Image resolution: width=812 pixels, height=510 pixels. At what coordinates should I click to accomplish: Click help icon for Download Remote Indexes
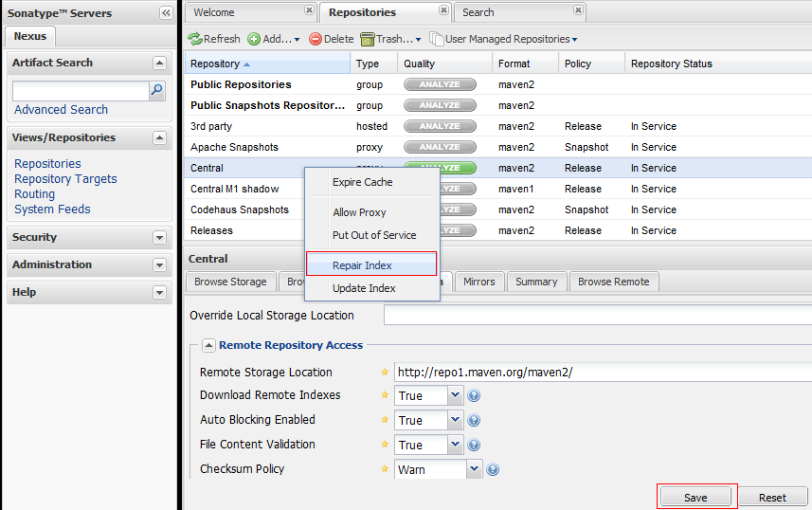(474, 395)
